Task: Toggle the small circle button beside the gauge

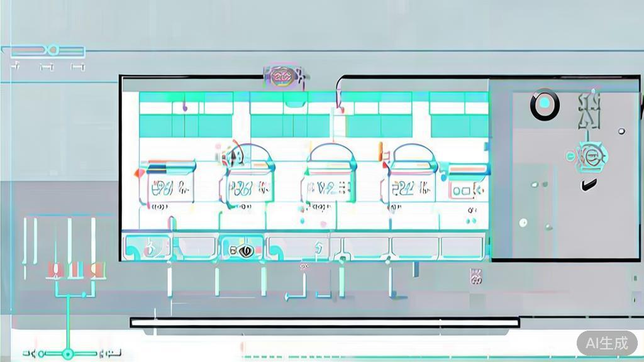Action: tap(570, 156)
